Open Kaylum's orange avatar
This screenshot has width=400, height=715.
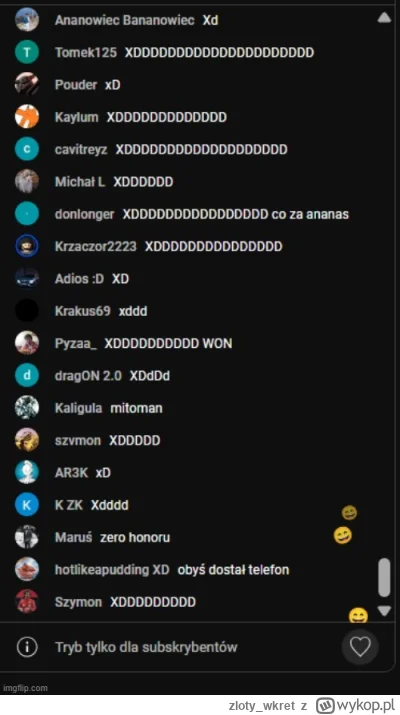[x=27, y=117]
